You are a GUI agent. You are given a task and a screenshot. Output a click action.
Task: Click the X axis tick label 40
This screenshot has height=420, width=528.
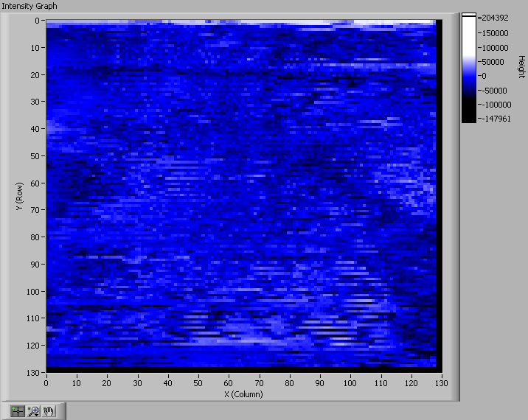(167, 383)
